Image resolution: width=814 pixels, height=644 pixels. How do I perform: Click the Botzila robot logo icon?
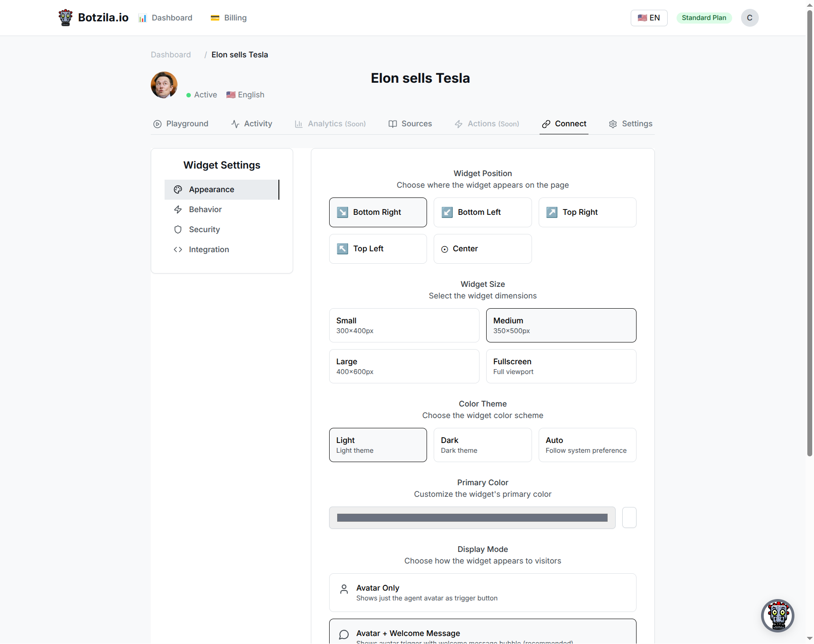click(x=65, y=18)
